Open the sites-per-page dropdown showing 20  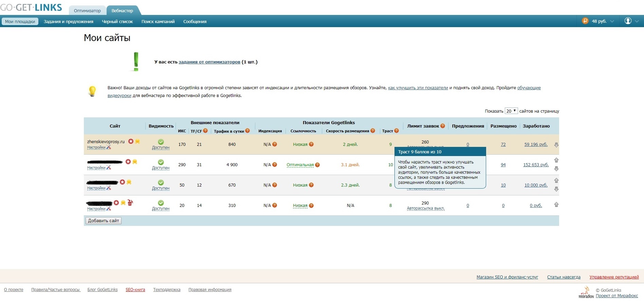coord(511,111)
